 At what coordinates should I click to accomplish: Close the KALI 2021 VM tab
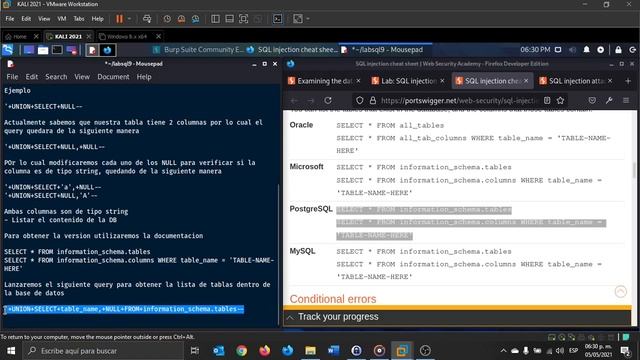click(89, 36)
